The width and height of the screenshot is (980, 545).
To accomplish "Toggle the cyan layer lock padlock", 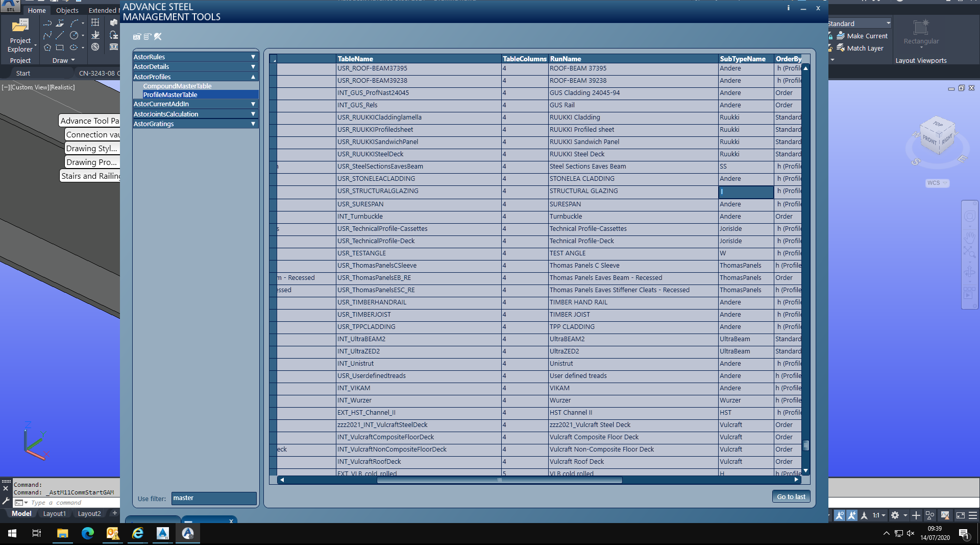I will pos(830,36).
